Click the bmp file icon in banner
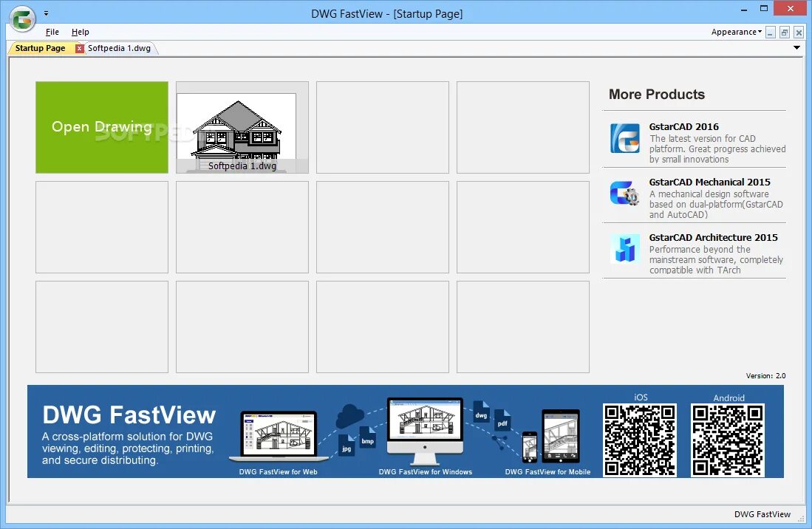 click(367, 438)
